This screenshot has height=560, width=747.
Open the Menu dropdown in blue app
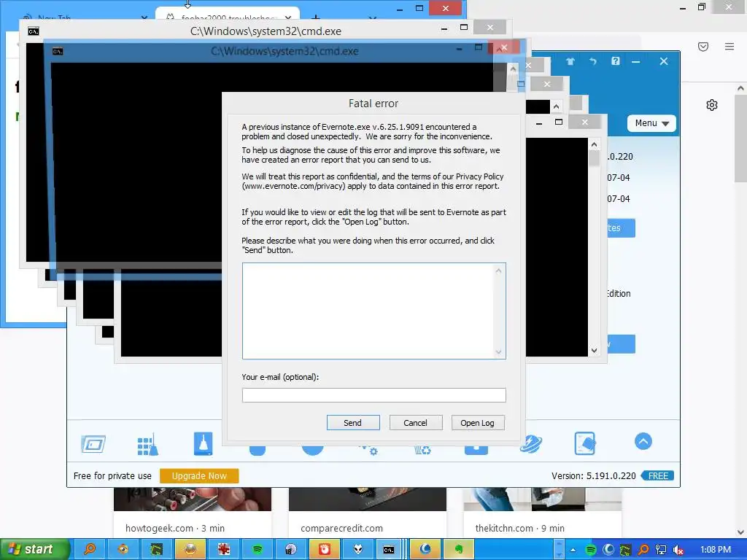coord(651,123)
